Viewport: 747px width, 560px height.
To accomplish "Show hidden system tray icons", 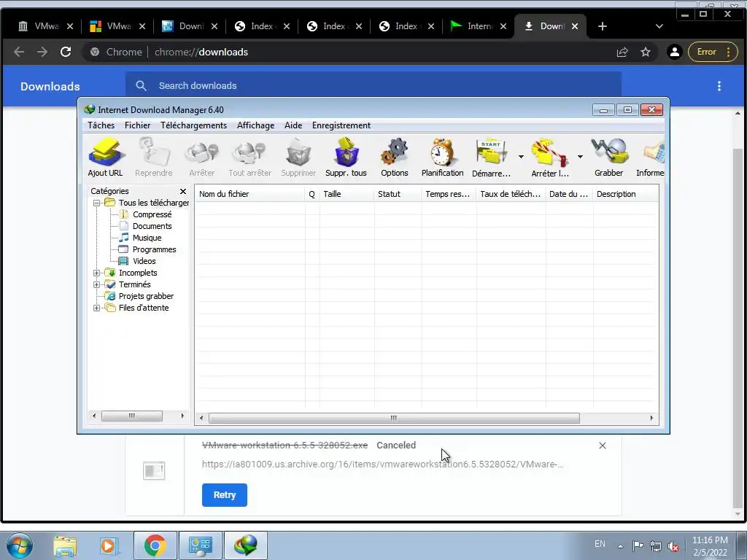I will [620, 545].
